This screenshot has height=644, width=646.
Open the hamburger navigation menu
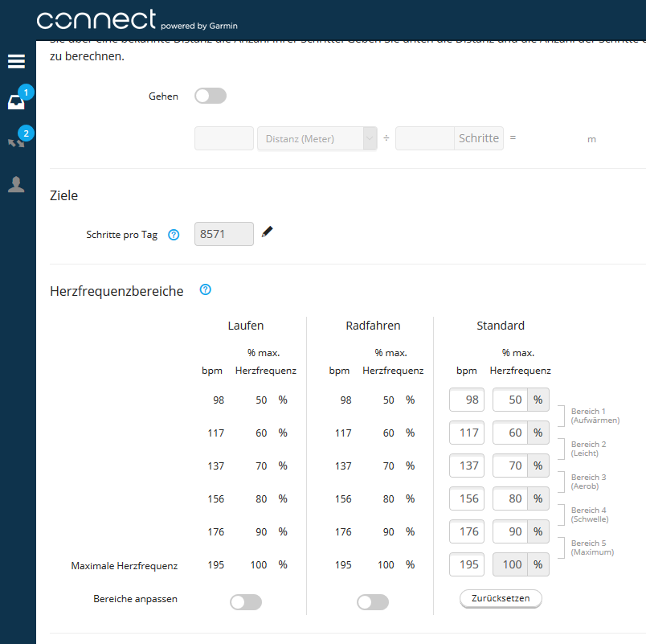tap(16, 61)
